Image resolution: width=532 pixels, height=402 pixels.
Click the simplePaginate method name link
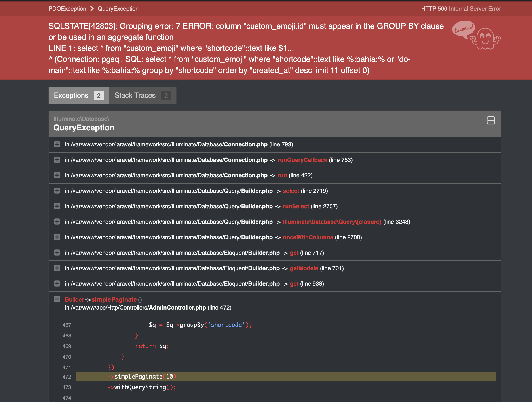(114, 299)
